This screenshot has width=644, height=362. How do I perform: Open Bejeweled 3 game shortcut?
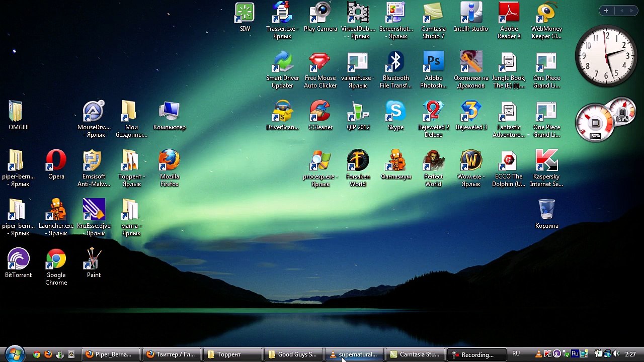(471, 116)
